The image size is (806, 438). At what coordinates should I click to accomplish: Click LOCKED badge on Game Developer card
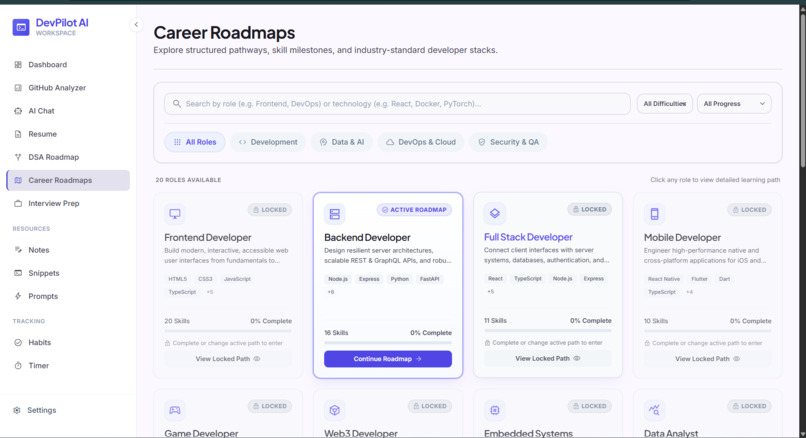tap(270, 406)
